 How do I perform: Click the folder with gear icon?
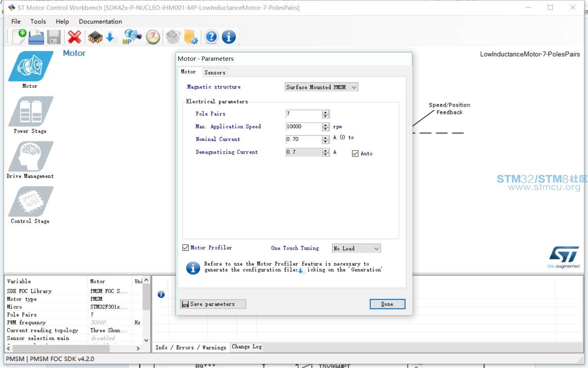pyautogui.click(x=191, y=37)
